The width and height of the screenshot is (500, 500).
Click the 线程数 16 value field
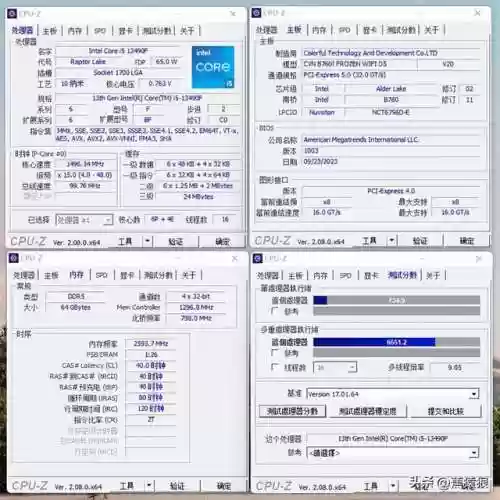[226, 219]
